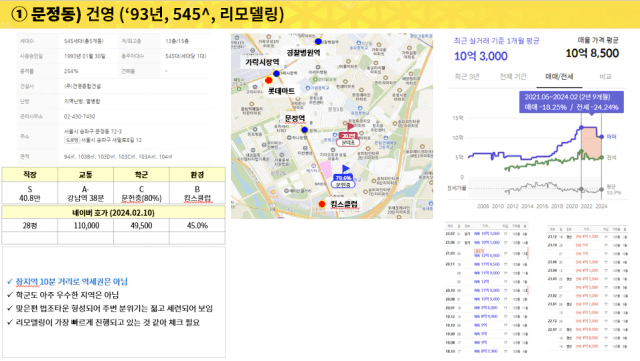Click the red dot beside 킨스클럽
640x361 pixels.
(322, 204)
